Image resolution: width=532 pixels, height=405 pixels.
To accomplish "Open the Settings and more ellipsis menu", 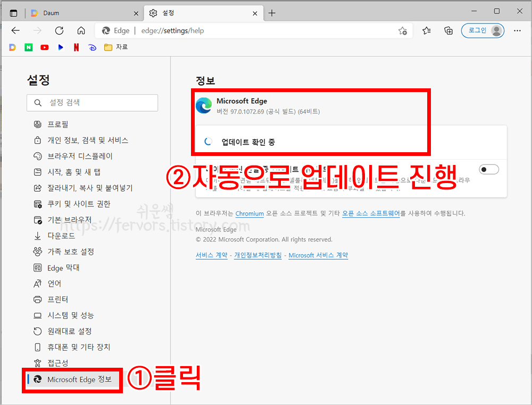I will [517, 31].
